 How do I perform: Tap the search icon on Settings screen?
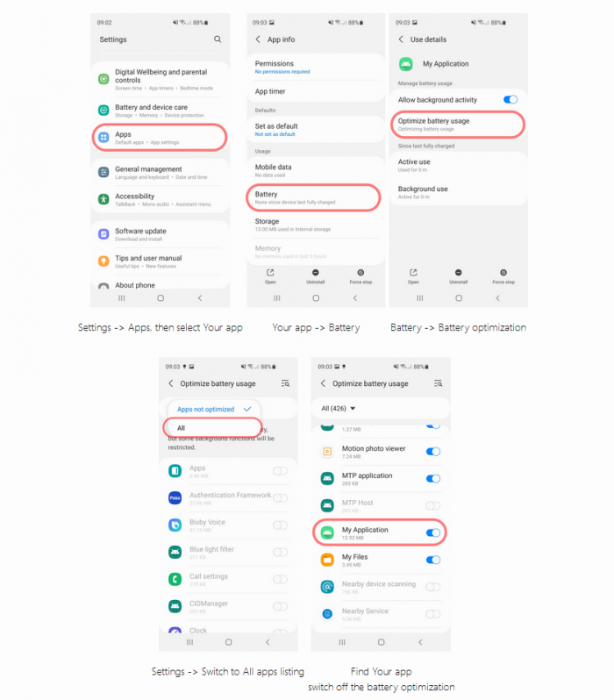tap(218, 39)
